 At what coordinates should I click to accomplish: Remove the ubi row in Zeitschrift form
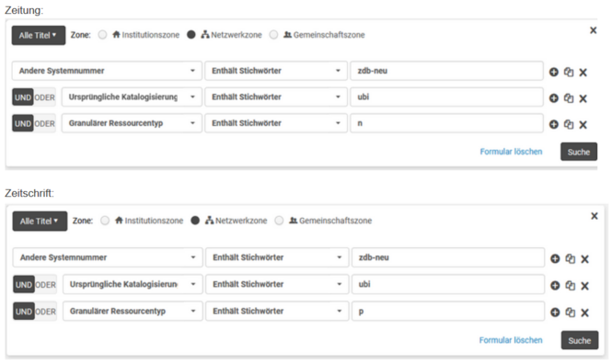point(584,286)
